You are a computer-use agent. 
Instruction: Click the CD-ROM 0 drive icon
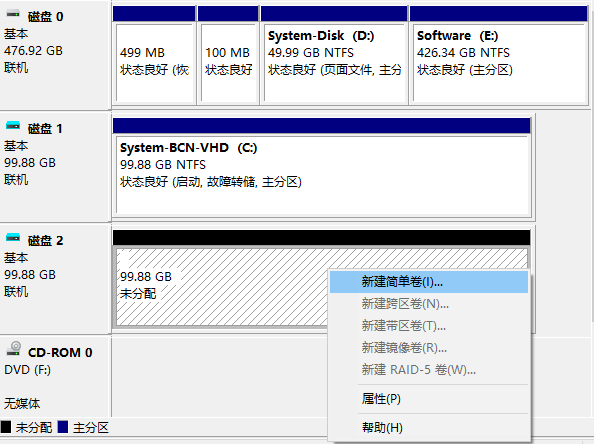14,349
